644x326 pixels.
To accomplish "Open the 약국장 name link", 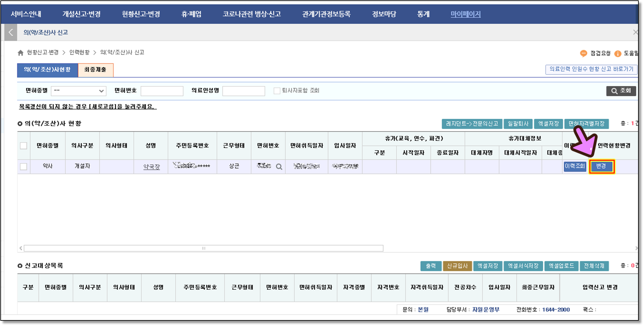I will coord(151,167).
